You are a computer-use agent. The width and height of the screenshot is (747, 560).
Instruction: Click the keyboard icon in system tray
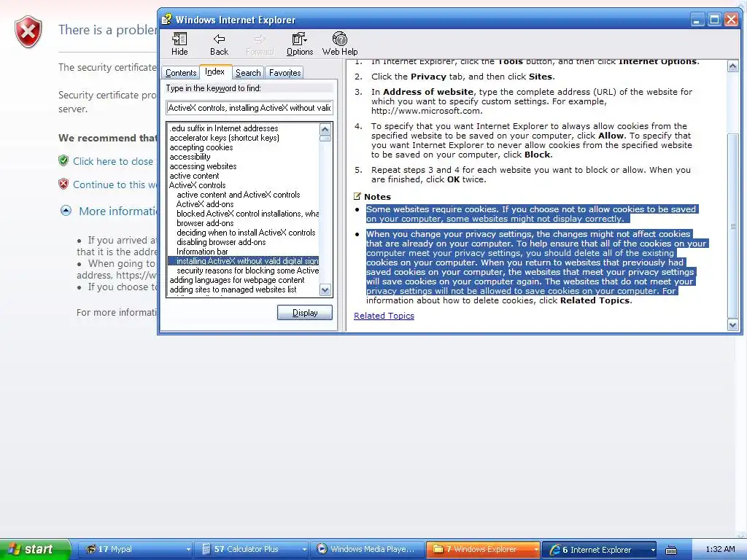[671, 550]
